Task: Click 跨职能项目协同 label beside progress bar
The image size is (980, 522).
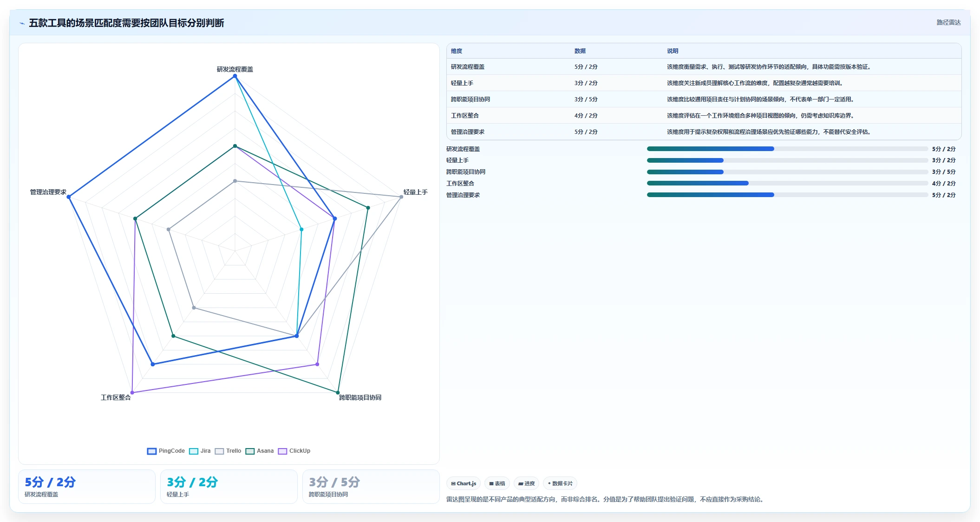Action: coord(466,172)
